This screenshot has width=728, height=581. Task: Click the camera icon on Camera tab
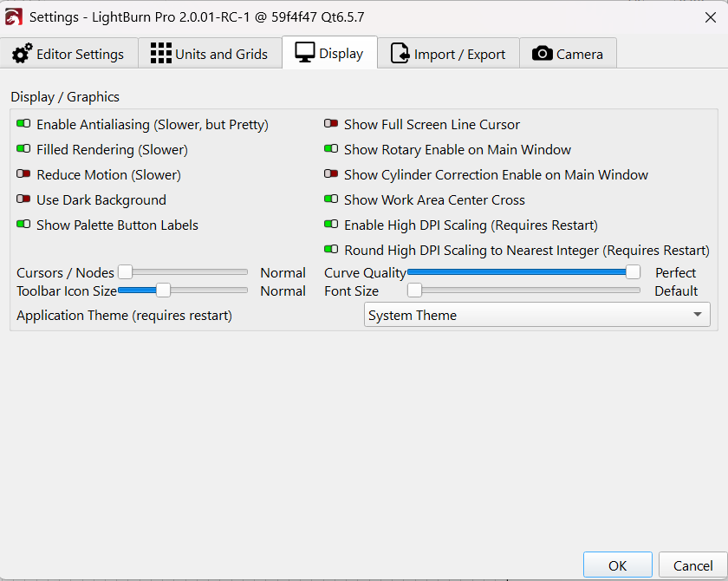click(x=543, y=54)
